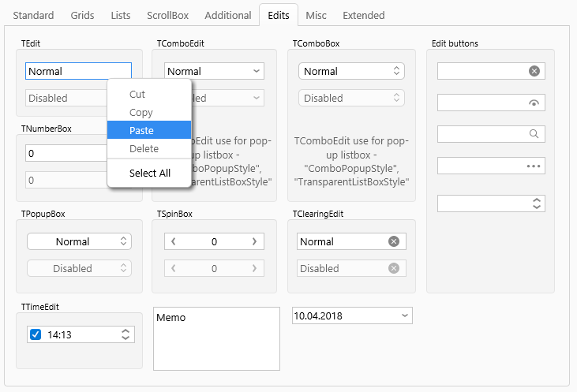This screenshot has height=392, width=577.
Task: Click the ellipsis icon in edit buttons
Action: pyautogui.click(x=534, y=166)
